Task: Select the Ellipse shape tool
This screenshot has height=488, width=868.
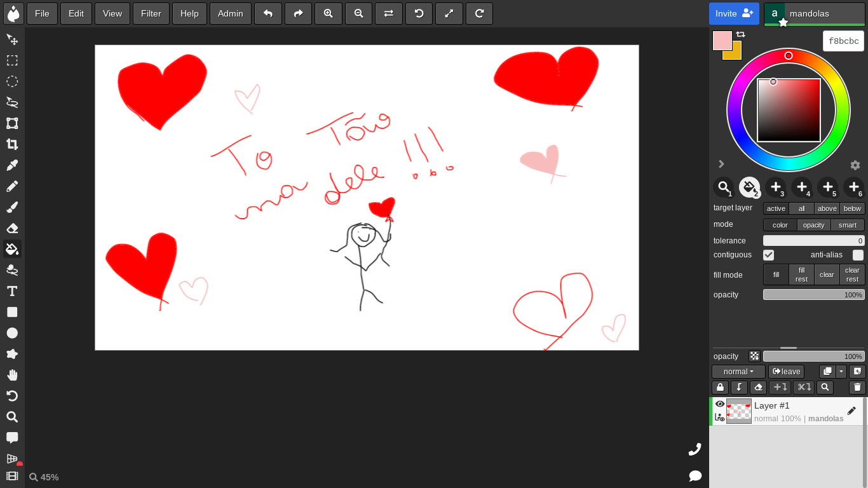Action: click(12, 333)
